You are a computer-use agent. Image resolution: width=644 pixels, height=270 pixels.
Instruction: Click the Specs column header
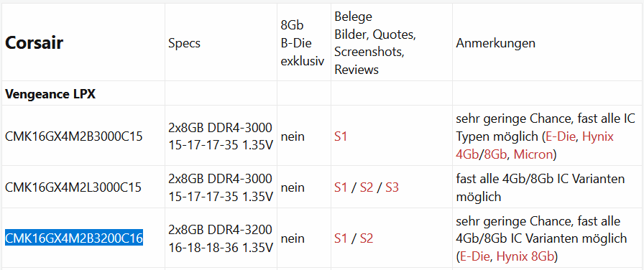pyautogui.click(x=185, y=43)
